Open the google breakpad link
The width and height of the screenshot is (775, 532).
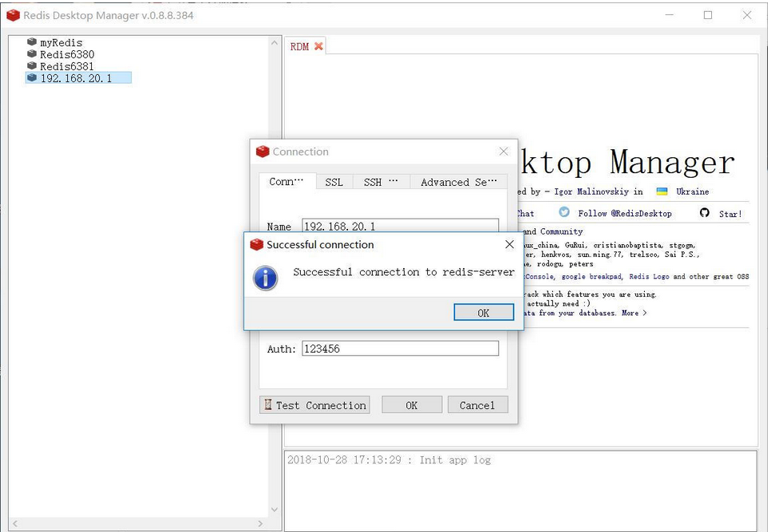click(591, 277)
